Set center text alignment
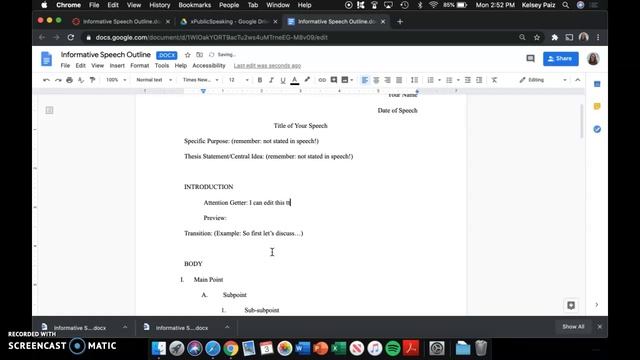Viewport: 640px width, 360px height. (x=376, y=80)
